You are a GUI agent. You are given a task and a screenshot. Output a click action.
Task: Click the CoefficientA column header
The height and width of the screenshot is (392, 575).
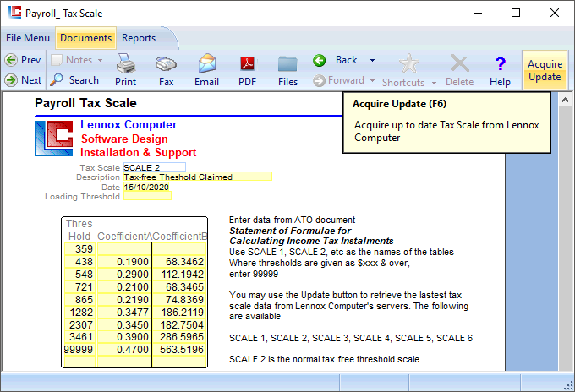124,237
